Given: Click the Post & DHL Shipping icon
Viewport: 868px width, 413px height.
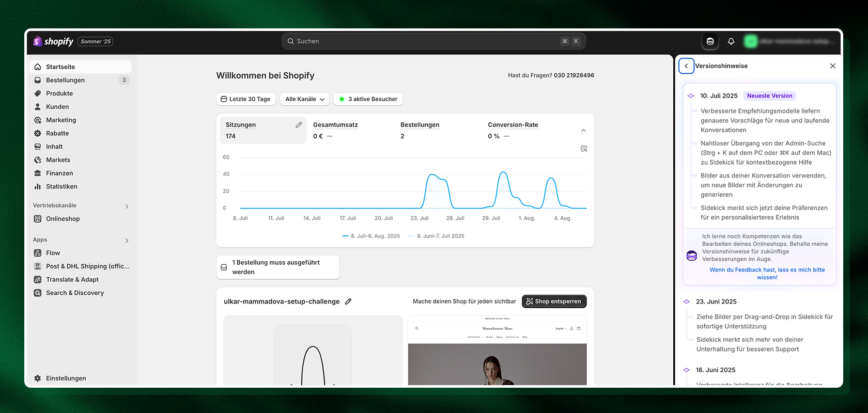Looking at the screenshot, I should click(38, 266).
